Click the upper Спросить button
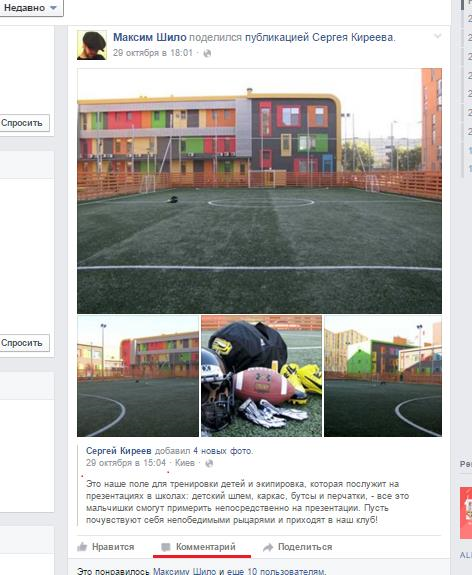472x575 pixels. click(24, 123)
